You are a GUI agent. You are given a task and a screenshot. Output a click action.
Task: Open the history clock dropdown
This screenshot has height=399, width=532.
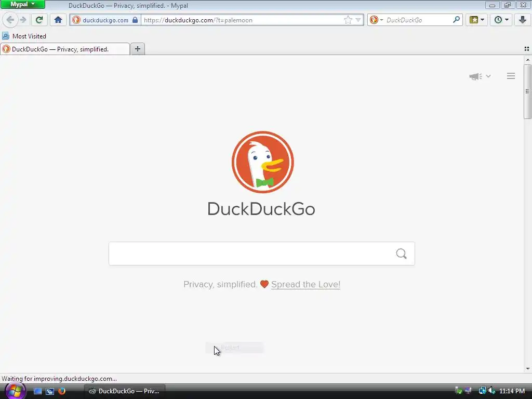pos(501,20)
